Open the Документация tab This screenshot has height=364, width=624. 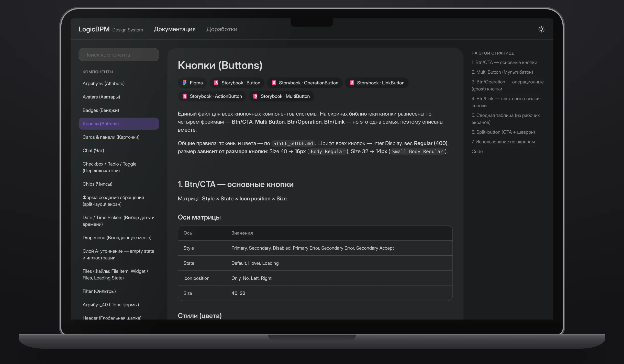point(175,29)
